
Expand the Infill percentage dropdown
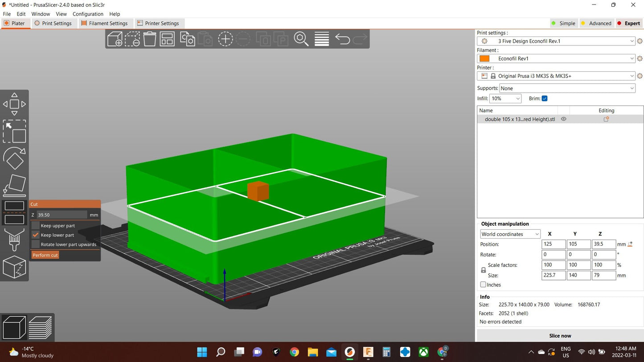tap(505, 98)
